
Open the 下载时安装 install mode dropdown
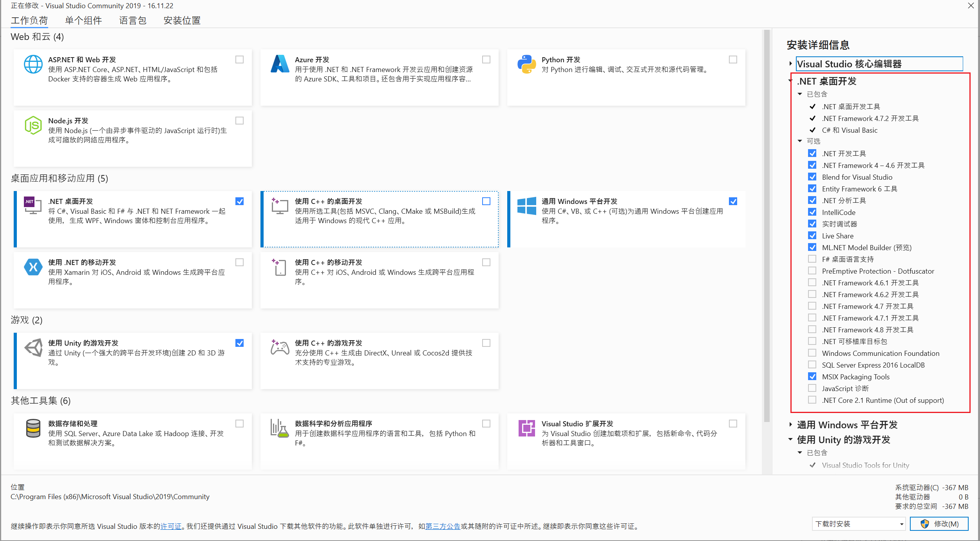859,524
